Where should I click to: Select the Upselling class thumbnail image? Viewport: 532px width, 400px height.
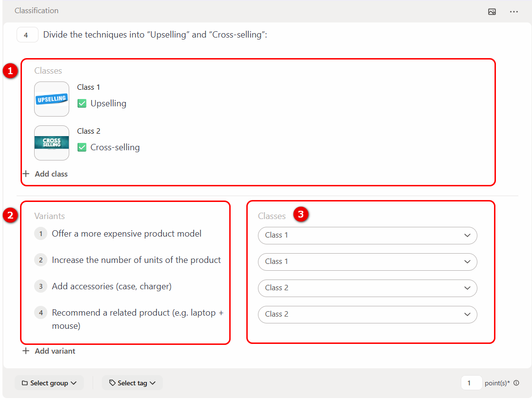tap(52, 99)
